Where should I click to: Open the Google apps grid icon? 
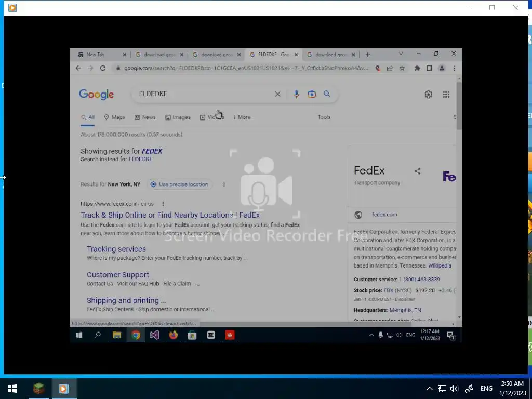pyautogui.click(x=446, y=95)
